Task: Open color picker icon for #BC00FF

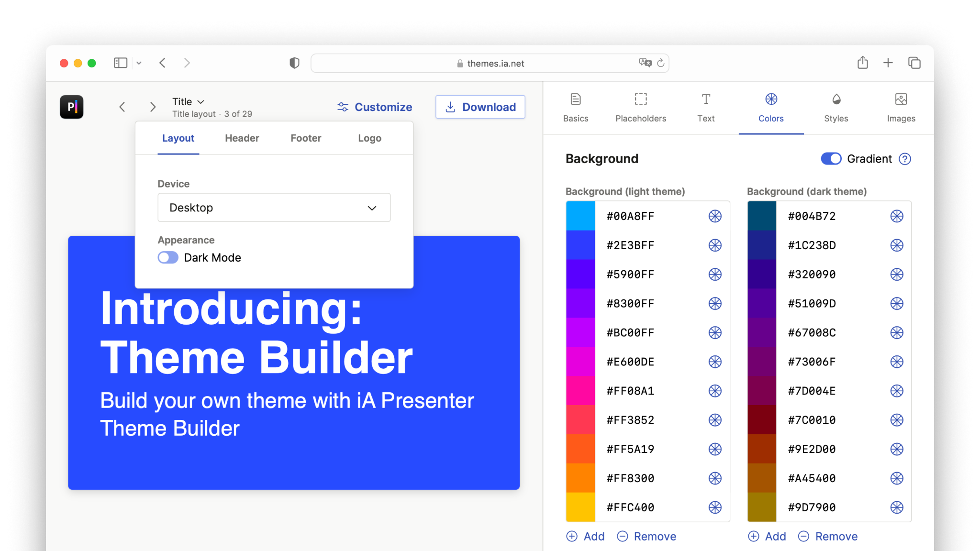Action: (x=715, y=333)
